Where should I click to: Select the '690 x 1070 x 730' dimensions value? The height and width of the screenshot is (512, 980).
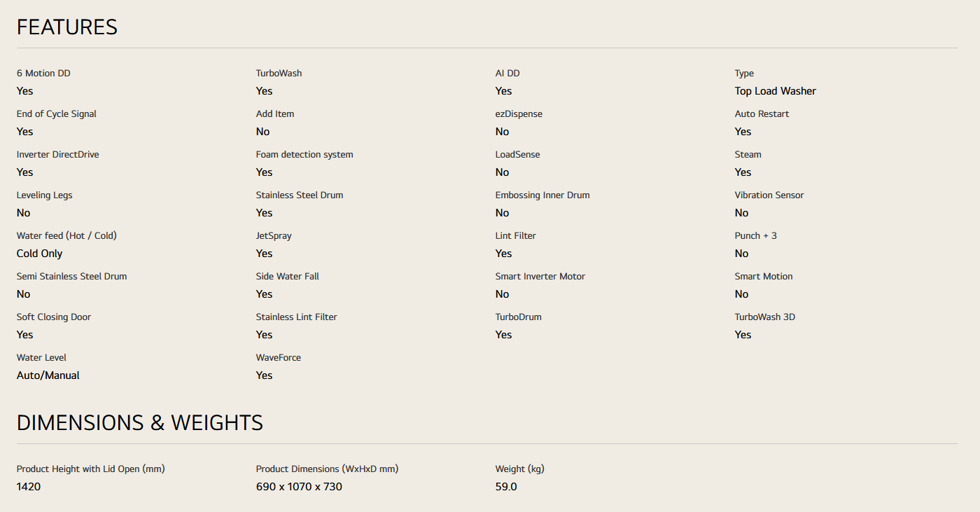(299, 487)
